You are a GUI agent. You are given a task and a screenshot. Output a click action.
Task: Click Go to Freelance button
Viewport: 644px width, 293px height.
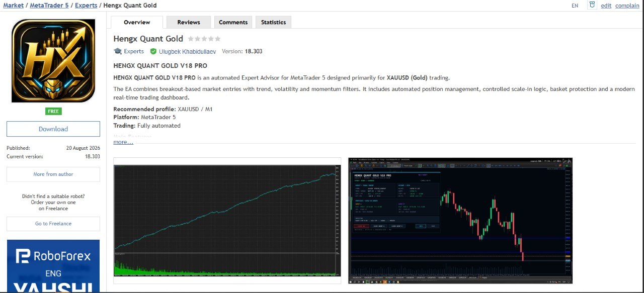click(53, 224)
